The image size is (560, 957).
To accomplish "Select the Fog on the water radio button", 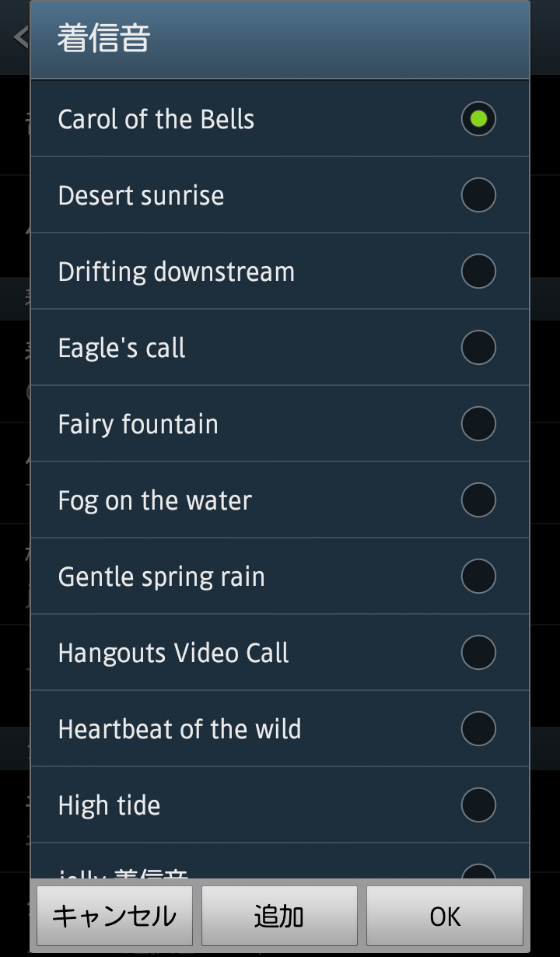I will click(x=478, y=500).
